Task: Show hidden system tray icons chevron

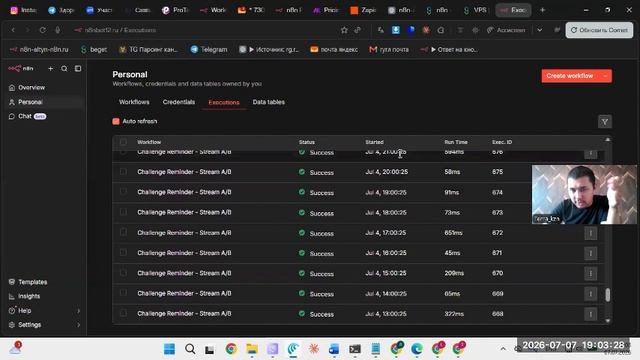Action: pos(503,349)
